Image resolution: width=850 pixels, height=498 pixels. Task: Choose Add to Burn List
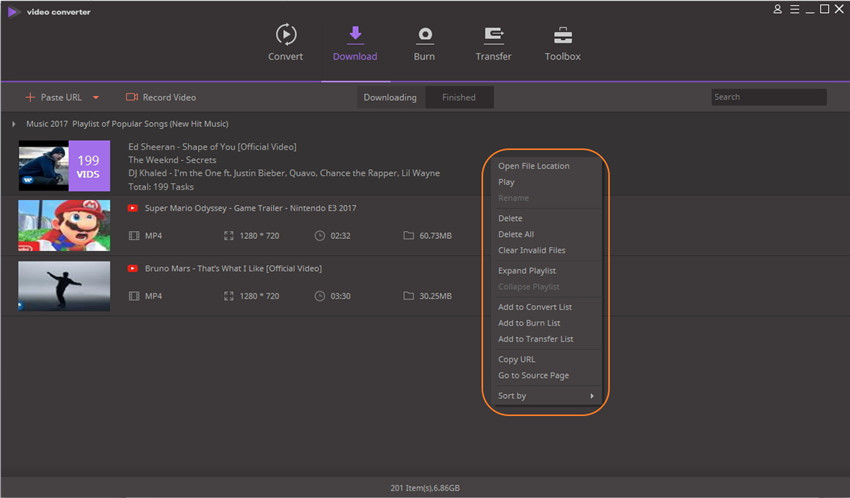(x=529, y=323)
